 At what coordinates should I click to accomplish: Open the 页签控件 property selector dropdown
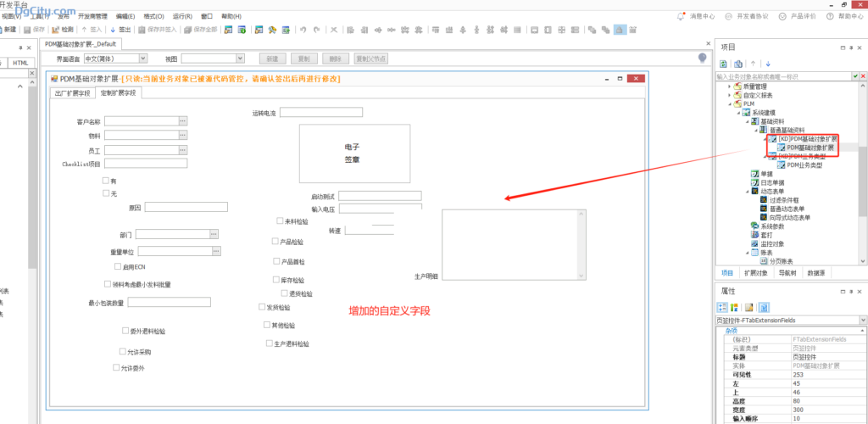coord(862,320)
